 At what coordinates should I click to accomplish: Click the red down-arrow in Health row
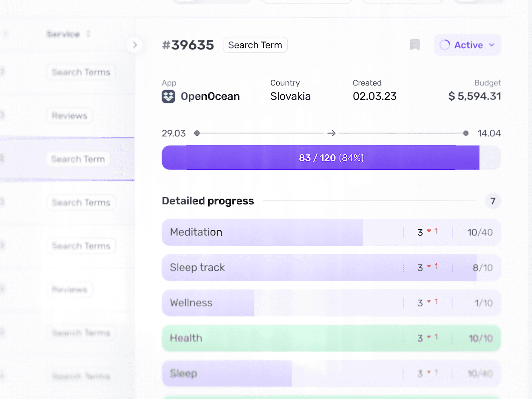coord(429,337)
